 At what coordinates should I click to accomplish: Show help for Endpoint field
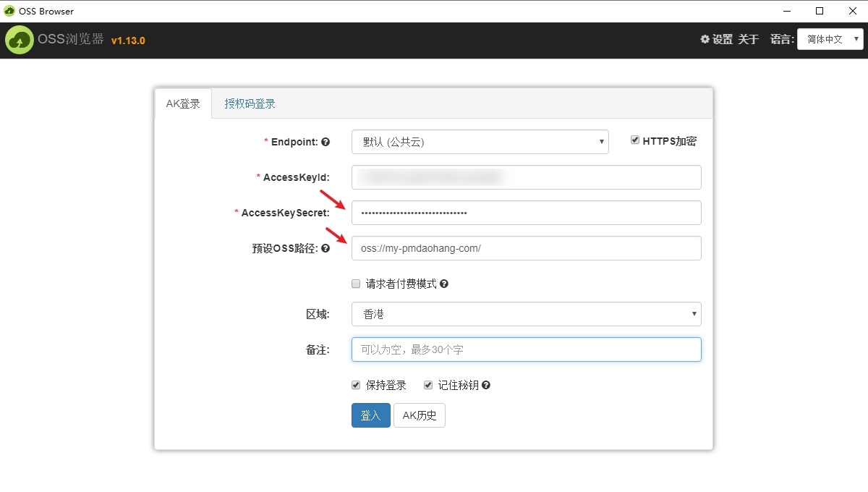tap(325, 142)
